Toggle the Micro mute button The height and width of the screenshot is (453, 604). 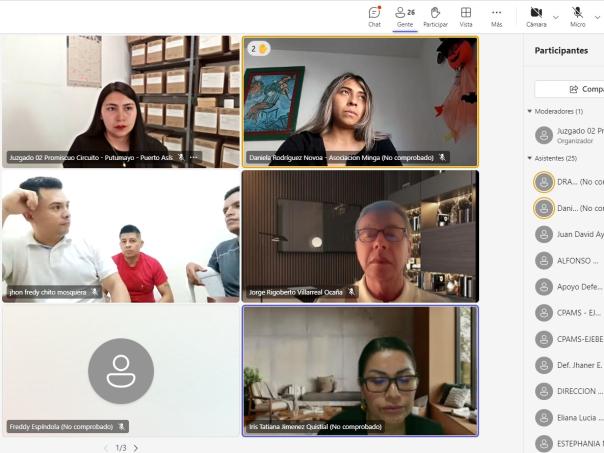(x=578, y=16)
